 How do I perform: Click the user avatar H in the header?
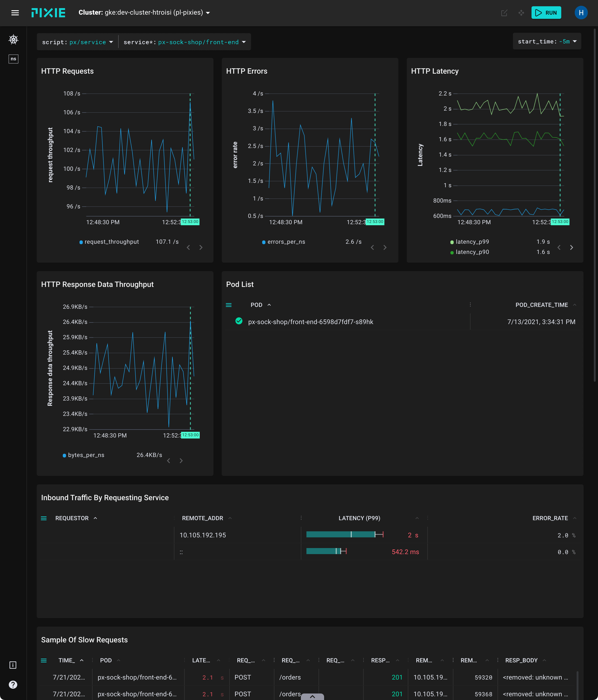pyautogui.click(x=581, y=13)
